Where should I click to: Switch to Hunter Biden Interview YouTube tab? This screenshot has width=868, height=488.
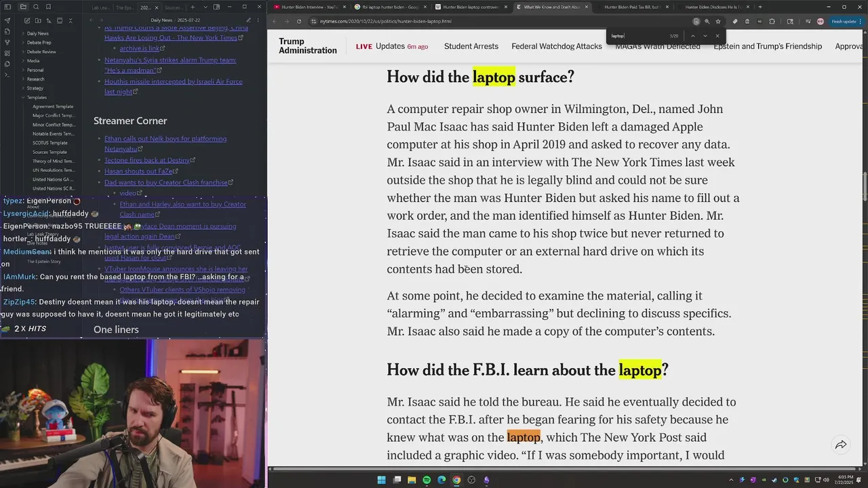click(x=309, y=7)
